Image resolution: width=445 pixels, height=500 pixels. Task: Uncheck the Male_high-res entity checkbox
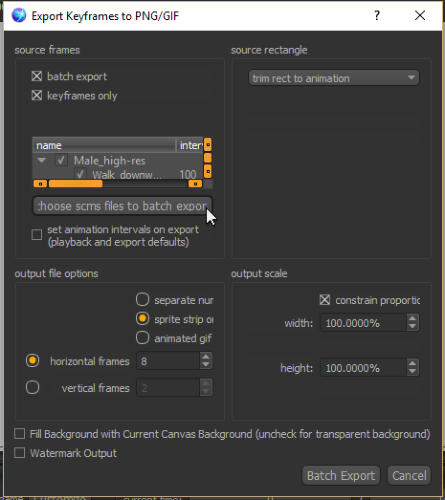point(61,160)
